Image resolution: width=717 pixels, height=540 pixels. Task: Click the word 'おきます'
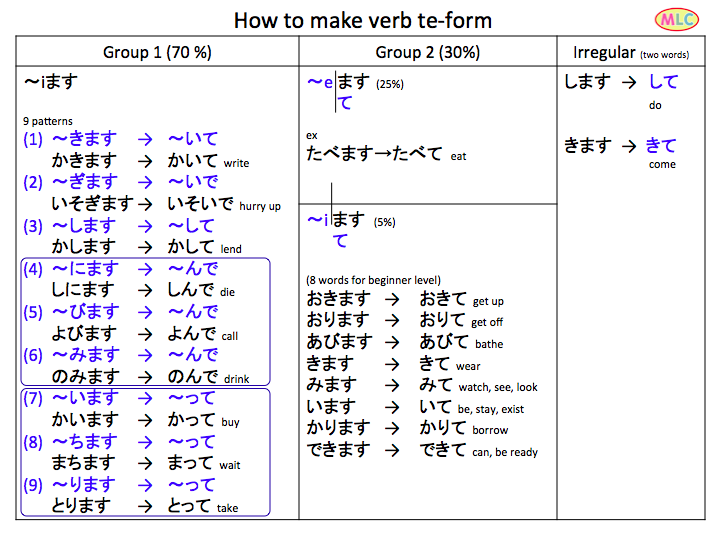[x=338, y=299]
